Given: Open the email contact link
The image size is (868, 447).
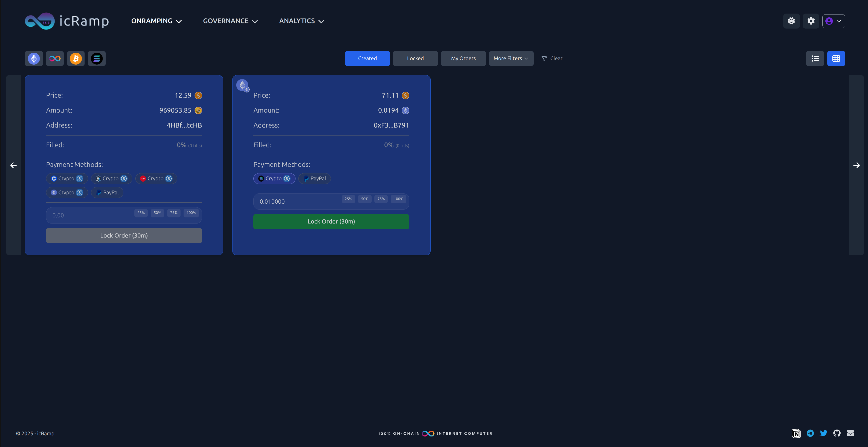Looking at the screenshot, I should click(x=850, y=433).
